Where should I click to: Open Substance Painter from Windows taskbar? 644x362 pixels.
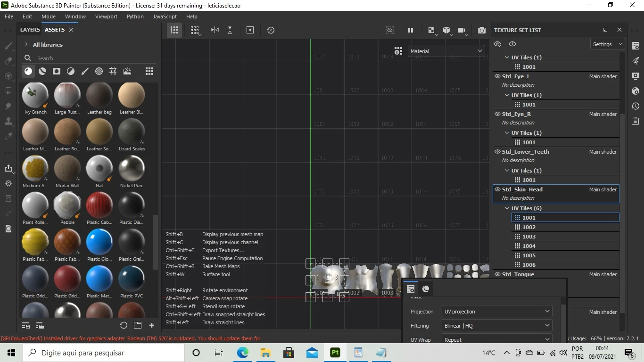335,353
